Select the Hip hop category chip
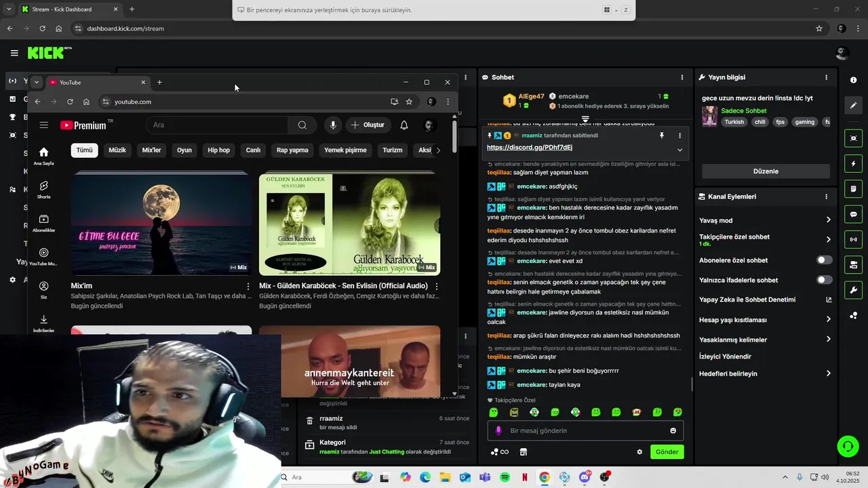The width and height of the screenshot is (868, 488). click(x=218, y=150)
